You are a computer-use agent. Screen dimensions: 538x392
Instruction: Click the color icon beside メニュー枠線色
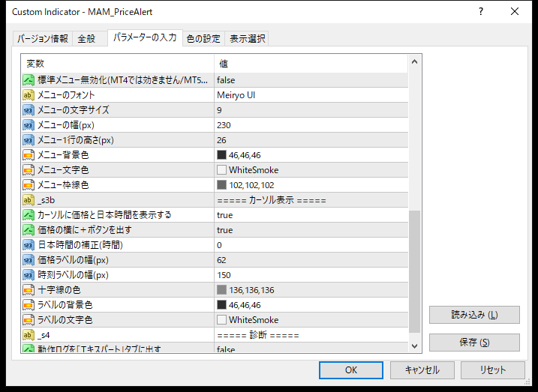point(29,185)
